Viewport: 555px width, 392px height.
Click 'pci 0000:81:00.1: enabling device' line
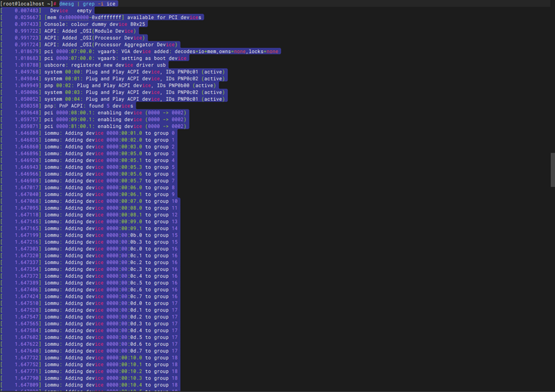point(94,126)
